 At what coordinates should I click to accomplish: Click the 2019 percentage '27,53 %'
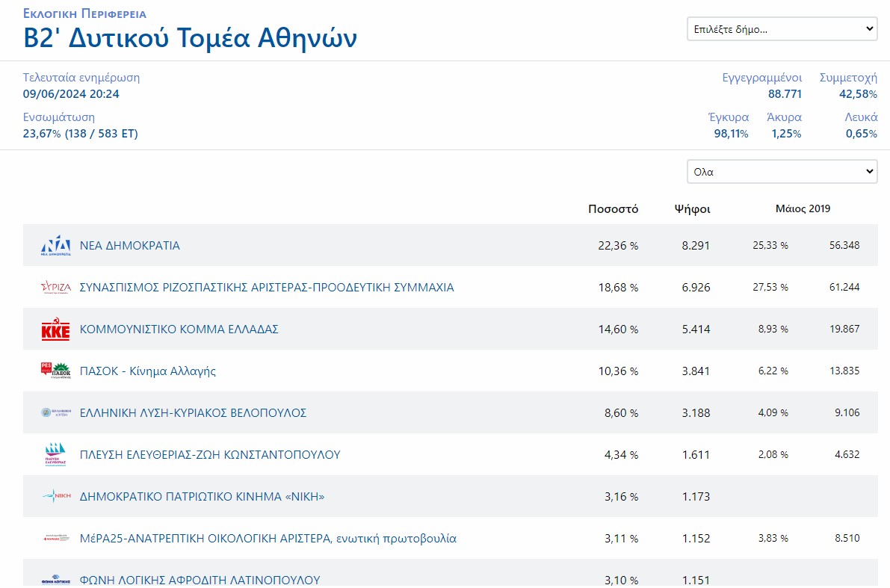770,287
